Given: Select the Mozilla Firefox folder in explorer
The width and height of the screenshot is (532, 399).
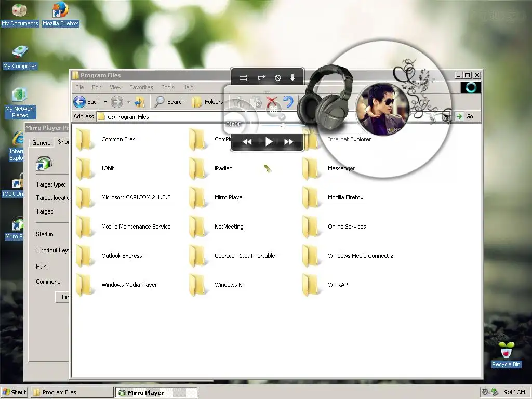Looking at the screenshot, I should point(333,197).
